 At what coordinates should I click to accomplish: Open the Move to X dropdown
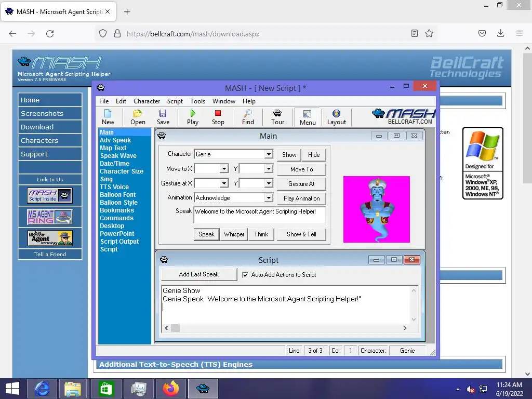[x=224, y=169]
